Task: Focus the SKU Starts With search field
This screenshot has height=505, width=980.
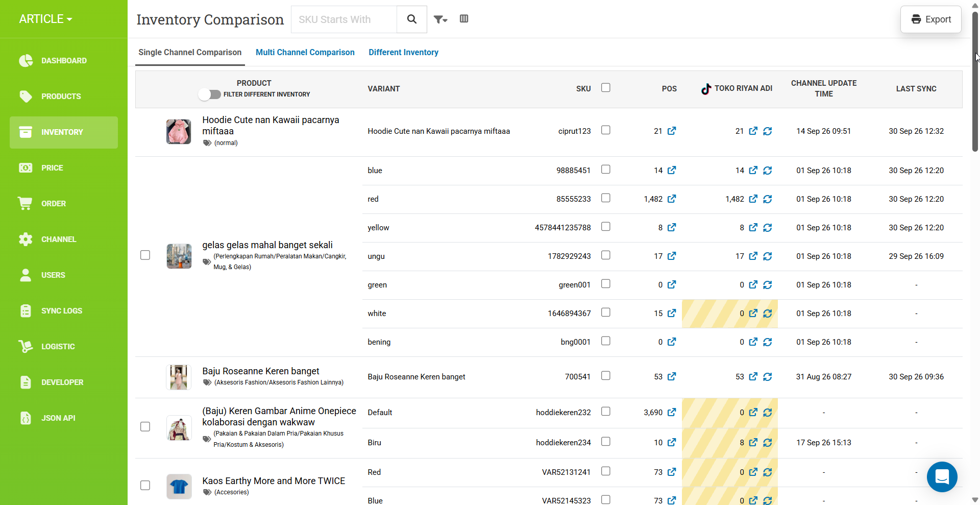Action: (344, 19)
